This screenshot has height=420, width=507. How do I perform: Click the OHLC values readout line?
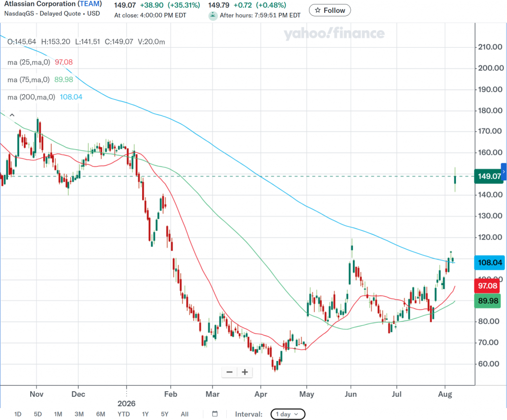(86, 42)
